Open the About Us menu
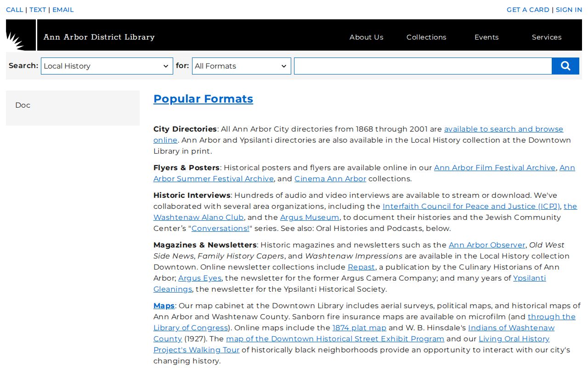 366,37
